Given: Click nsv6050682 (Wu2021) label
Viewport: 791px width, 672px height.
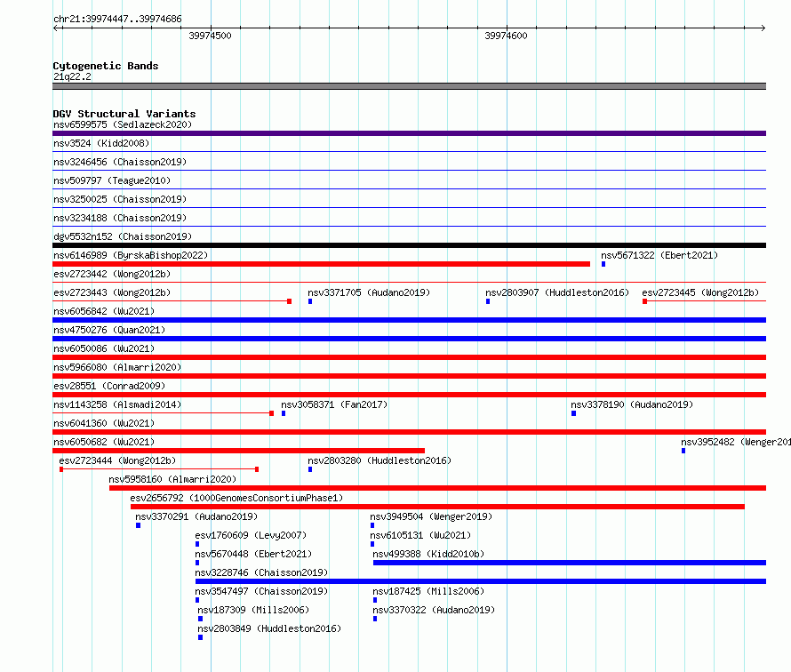Looking at the screenshot, I should tap(104, 442).
